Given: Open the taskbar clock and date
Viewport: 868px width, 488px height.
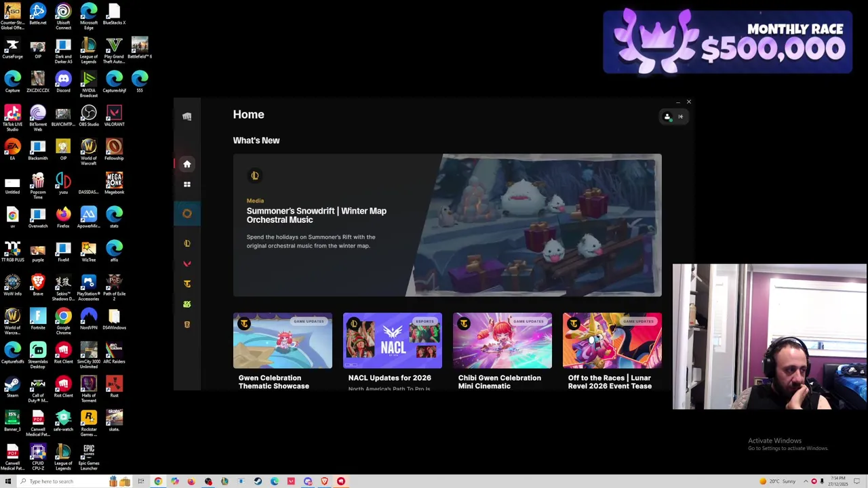Looking at the screenshot, I should click(837, 481).
